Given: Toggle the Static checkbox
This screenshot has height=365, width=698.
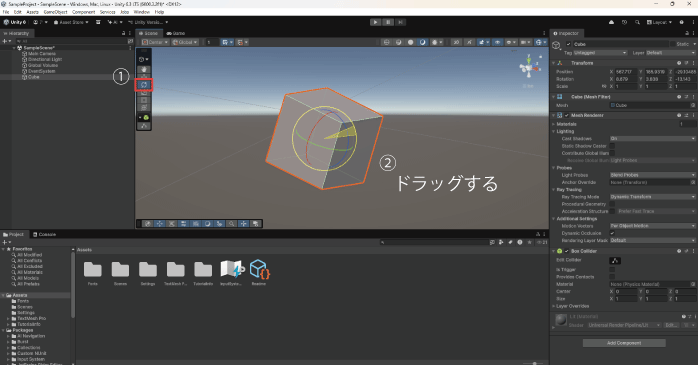Looking at the screenshot, I should 672,44.
